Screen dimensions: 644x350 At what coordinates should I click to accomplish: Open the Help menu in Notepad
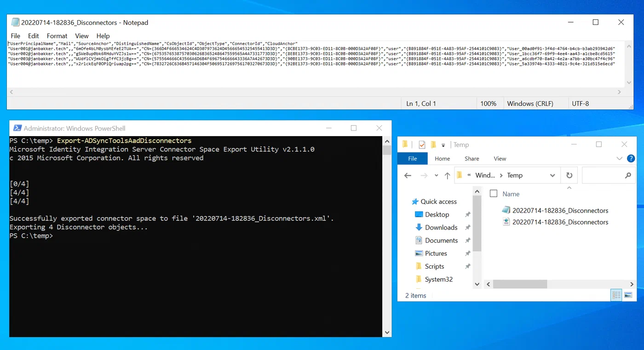(103, 36)
